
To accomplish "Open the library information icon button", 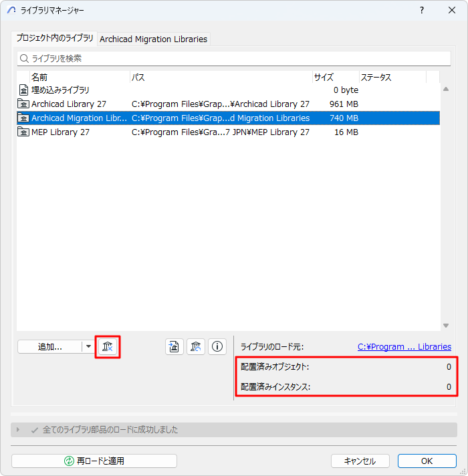I will point(217,347).
